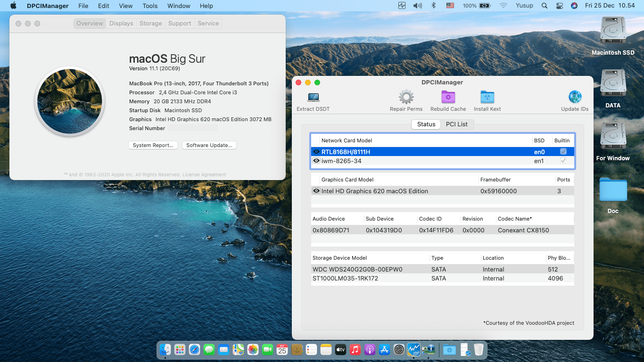Toggle the eye icon for iwm-8265-34
The width and height of the screenshot is (644, 362).
(x=316, y=160)
